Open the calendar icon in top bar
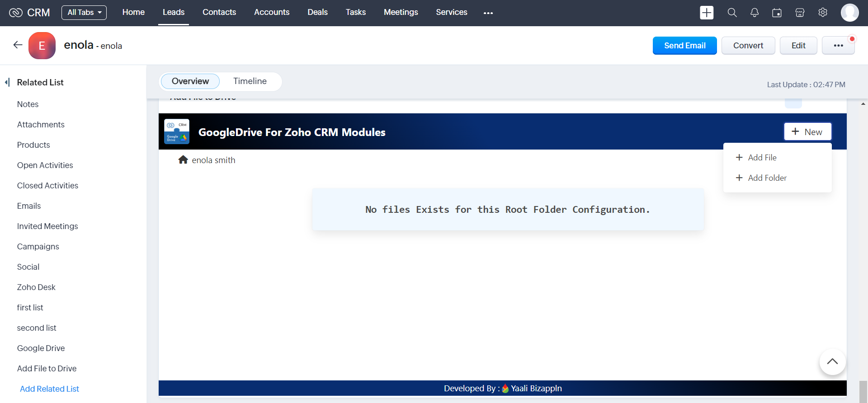Image resolution: width=868 pixels, height=403 pixels. tap(777, 13)
